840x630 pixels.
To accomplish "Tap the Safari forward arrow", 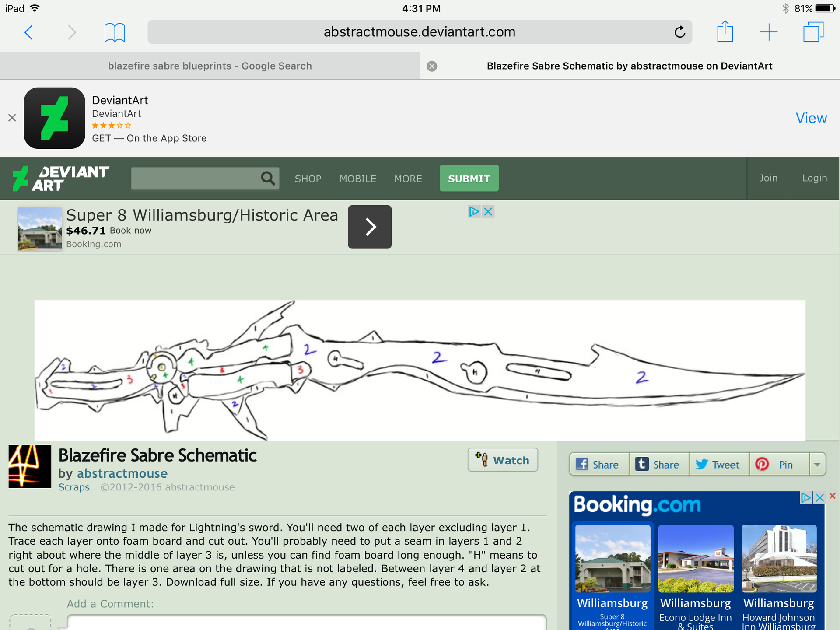I will pos(72,32).
